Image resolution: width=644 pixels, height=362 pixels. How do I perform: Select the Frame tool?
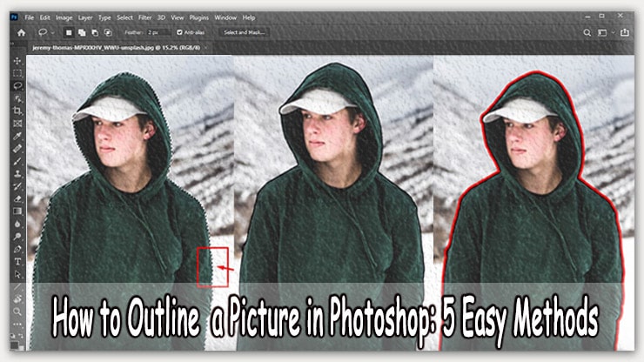[x=17, y=124]
